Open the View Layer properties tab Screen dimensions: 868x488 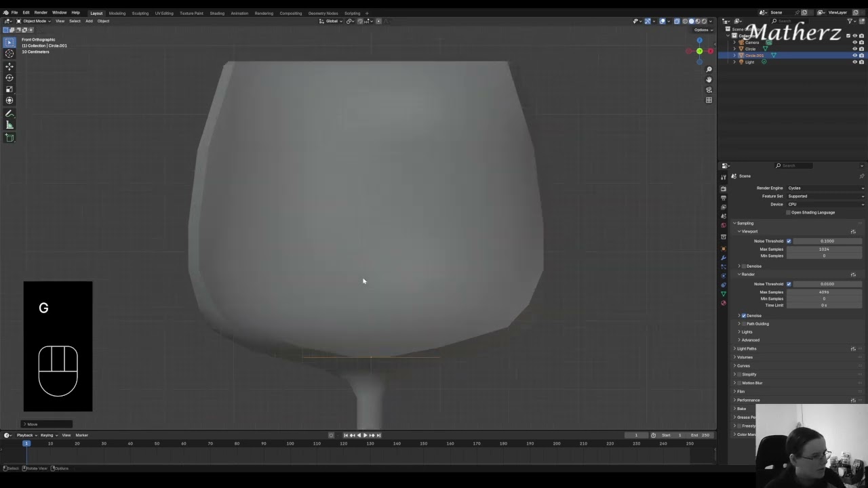click(x=724, y=207)
